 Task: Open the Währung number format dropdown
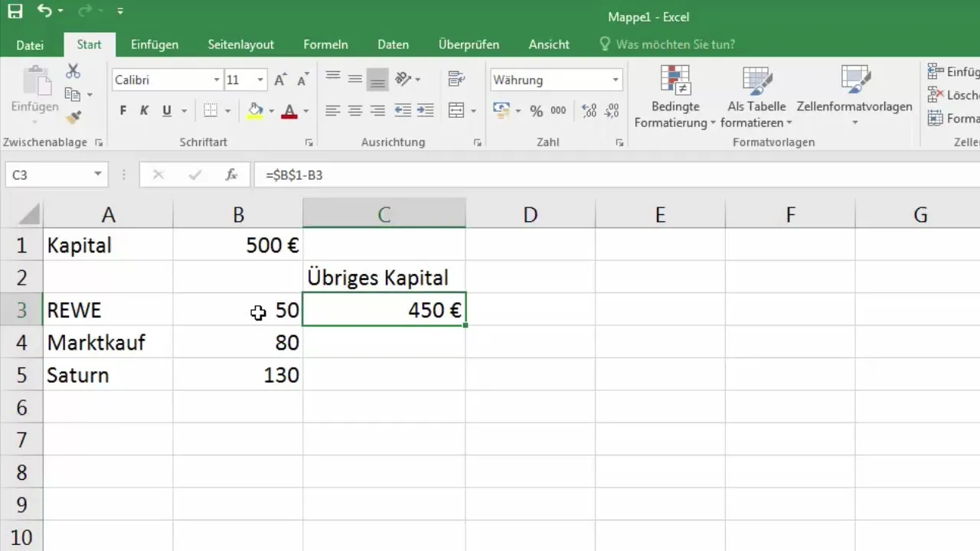pos(616,80)
